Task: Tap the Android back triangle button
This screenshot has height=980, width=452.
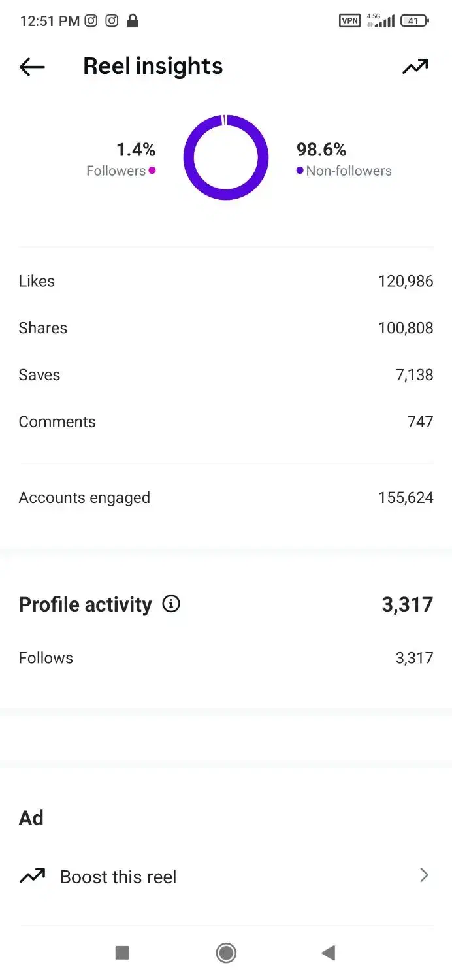Action: pos(329,953)
